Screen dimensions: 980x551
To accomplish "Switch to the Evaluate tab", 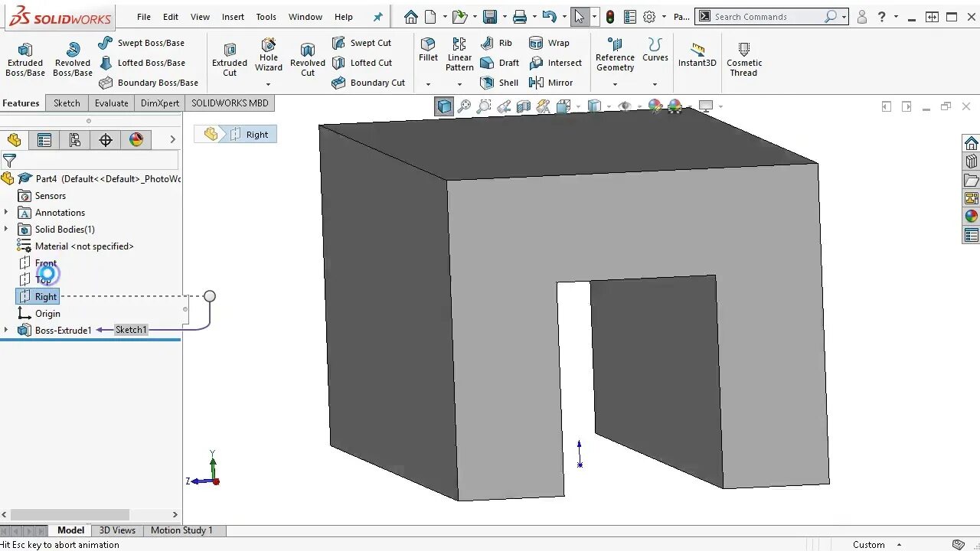I will (111, 103).
